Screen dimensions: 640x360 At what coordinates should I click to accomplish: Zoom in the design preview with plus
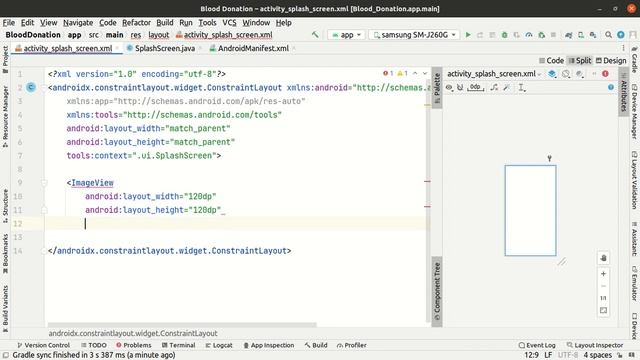[603, 274]
